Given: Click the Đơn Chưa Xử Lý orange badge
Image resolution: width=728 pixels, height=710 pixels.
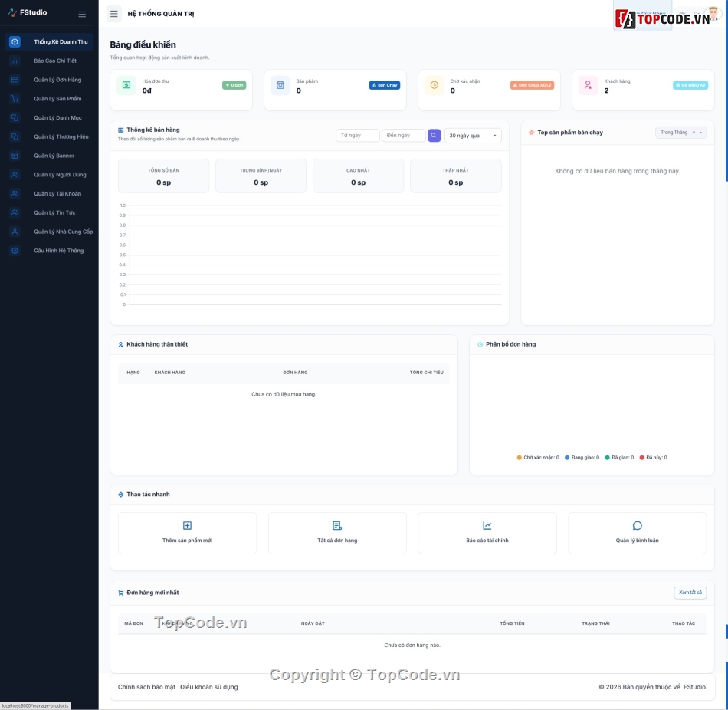Looking at the screenshot, I should [532, 86].
